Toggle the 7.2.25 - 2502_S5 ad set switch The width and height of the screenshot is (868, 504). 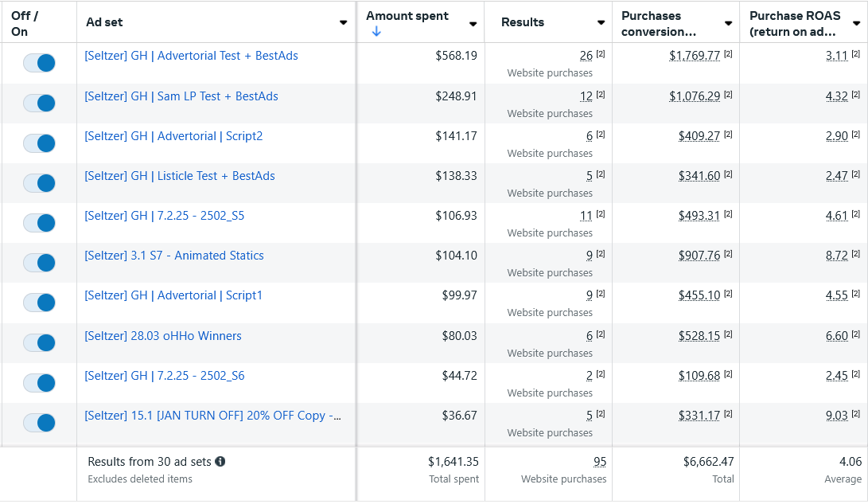pos(39,223)
